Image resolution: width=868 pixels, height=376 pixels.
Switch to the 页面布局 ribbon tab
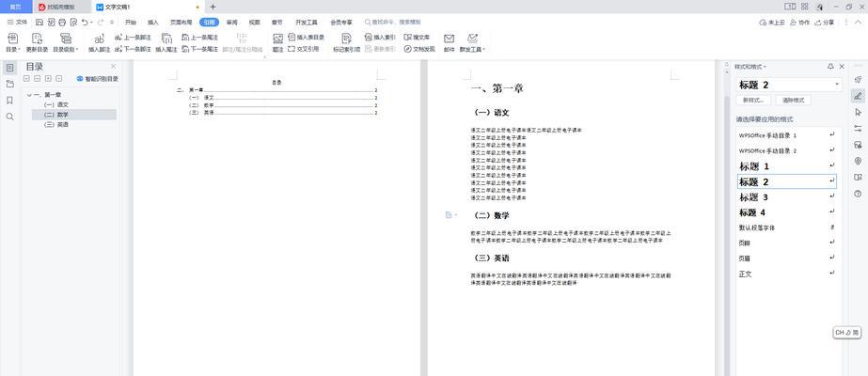click(181, 23)
